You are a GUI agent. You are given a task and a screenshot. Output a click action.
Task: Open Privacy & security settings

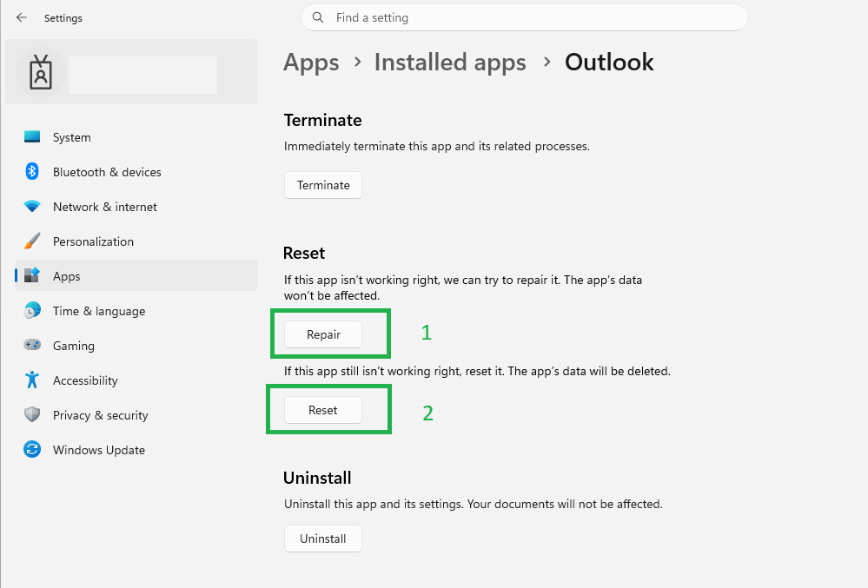pos(136,415)
